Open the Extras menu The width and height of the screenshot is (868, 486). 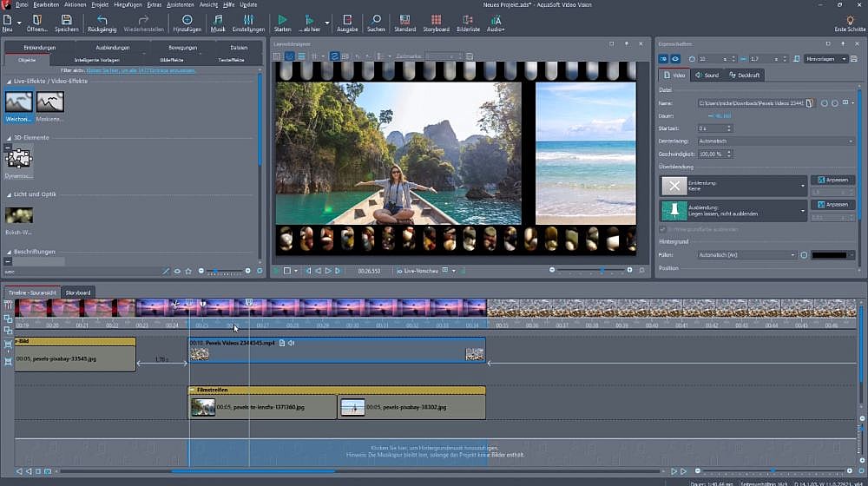click(155, 4)
